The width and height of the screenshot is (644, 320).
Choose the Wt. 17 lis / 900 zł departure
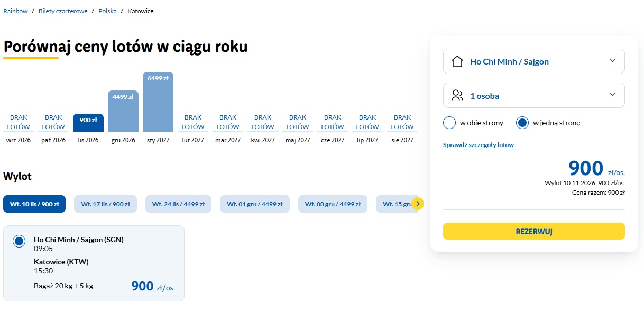(x=106, y=204)
